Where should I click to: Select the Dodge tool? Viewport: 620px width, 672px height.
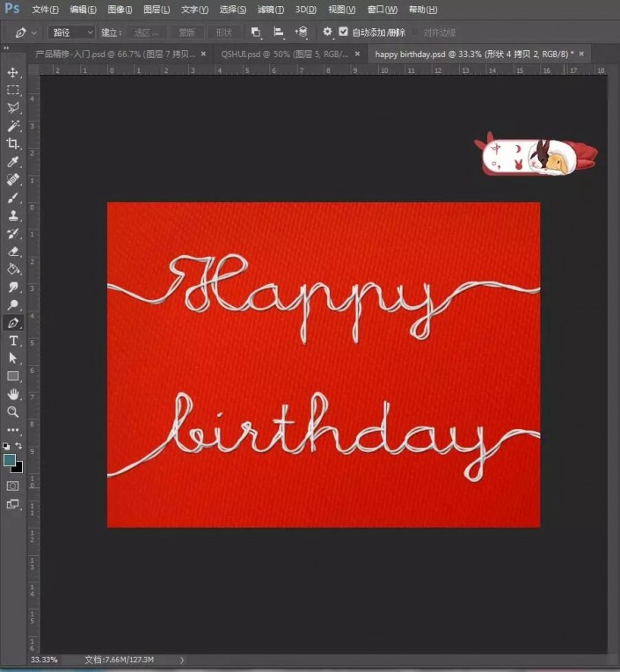[x=13, y=304]
